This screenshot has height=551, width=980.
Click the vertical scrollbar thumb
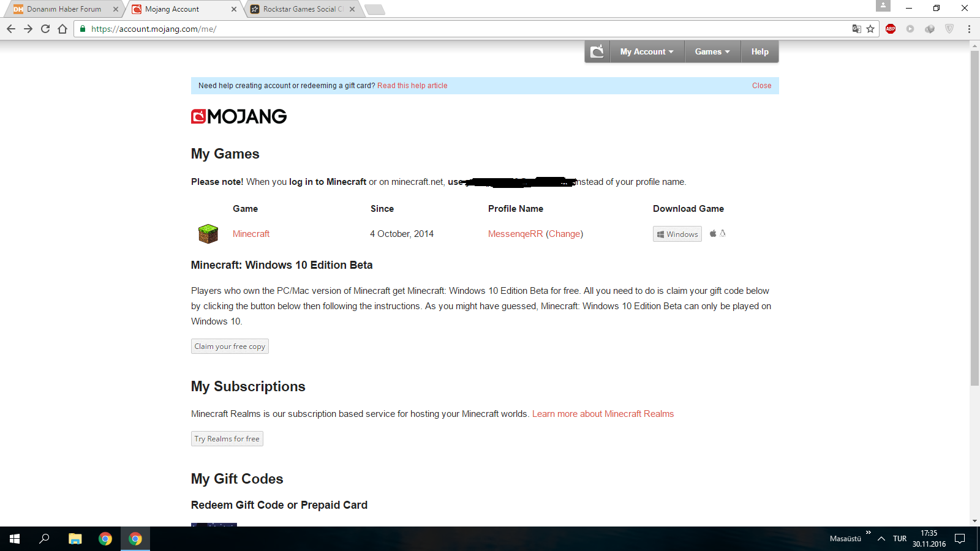(x=974, y=218)
